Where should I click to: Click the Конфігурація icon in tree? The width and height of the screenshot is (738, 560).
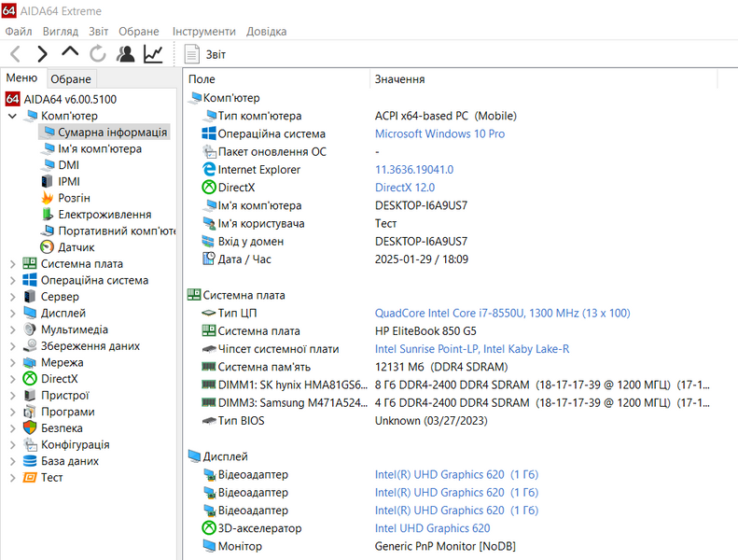30,444
